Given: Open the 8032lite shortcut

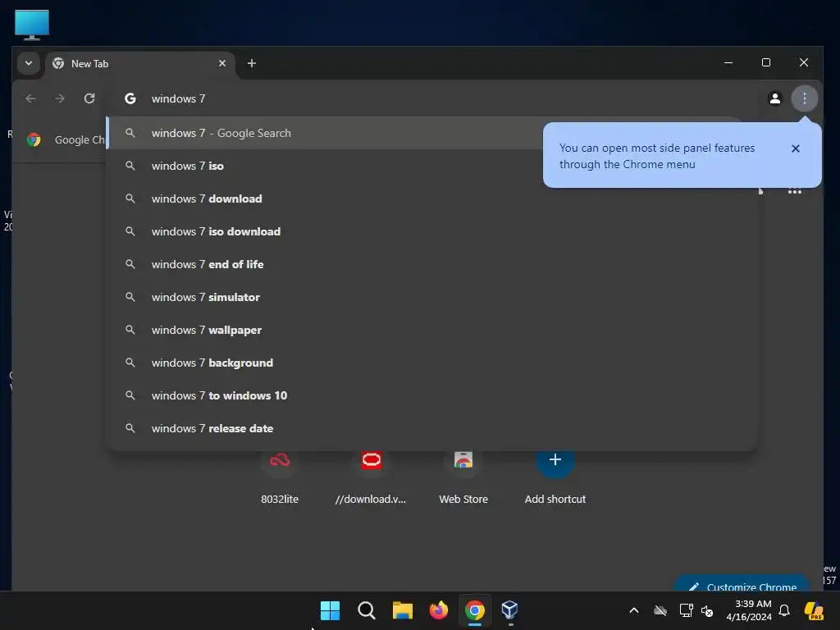Looking at the screenshot, I should [x=280, y=477].
